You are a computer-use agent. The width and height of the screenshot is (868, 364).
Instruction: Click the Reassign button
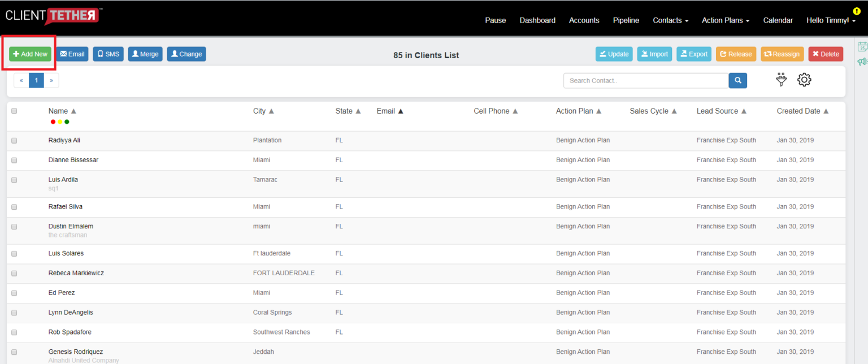click(782, 54)
